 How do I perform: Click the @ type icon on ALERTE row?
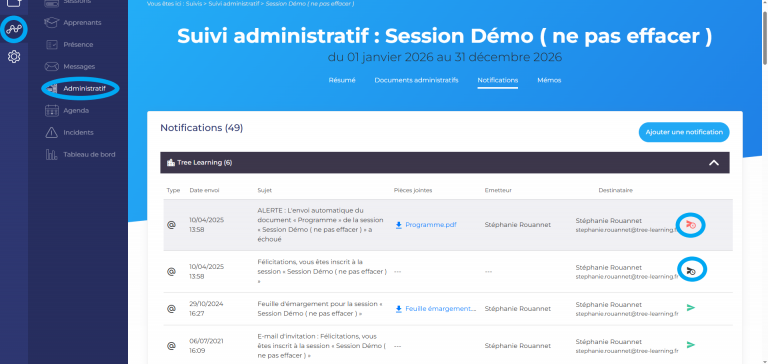click(x=171, y=225)
